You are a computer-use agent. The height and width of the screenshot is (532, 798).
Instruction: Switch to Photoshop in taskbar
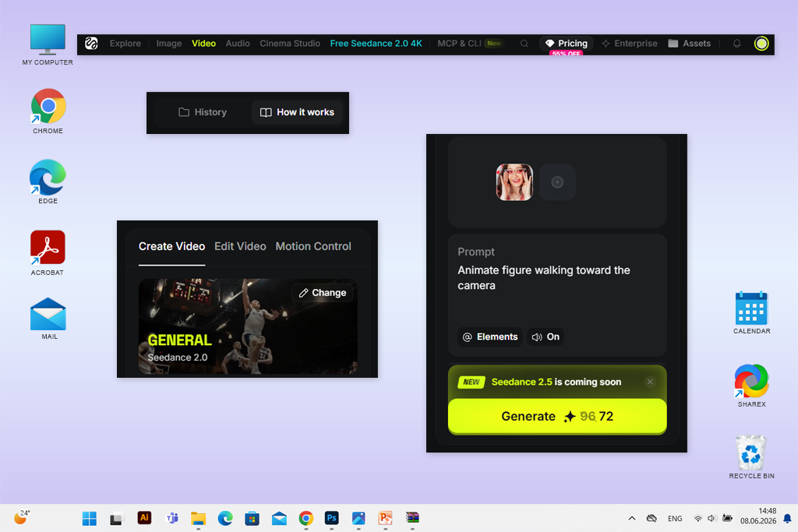(x=332, y=518)
